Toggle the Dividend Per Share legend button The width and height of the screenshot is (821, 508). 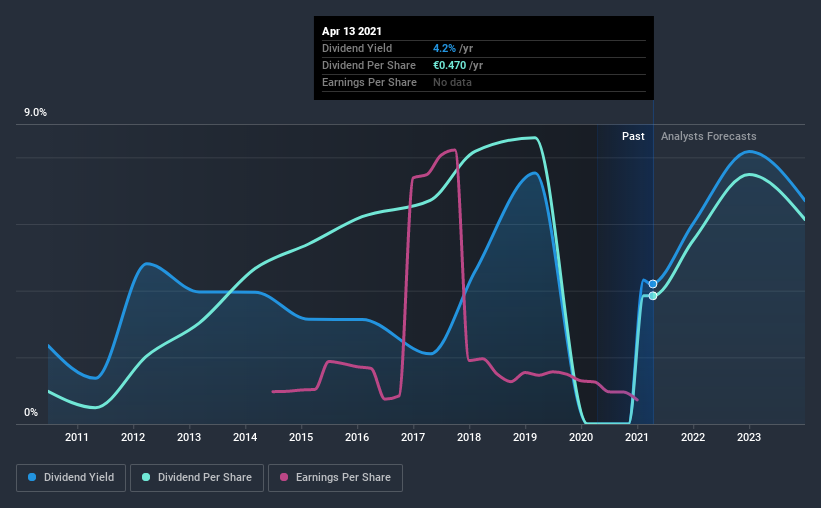197,478
